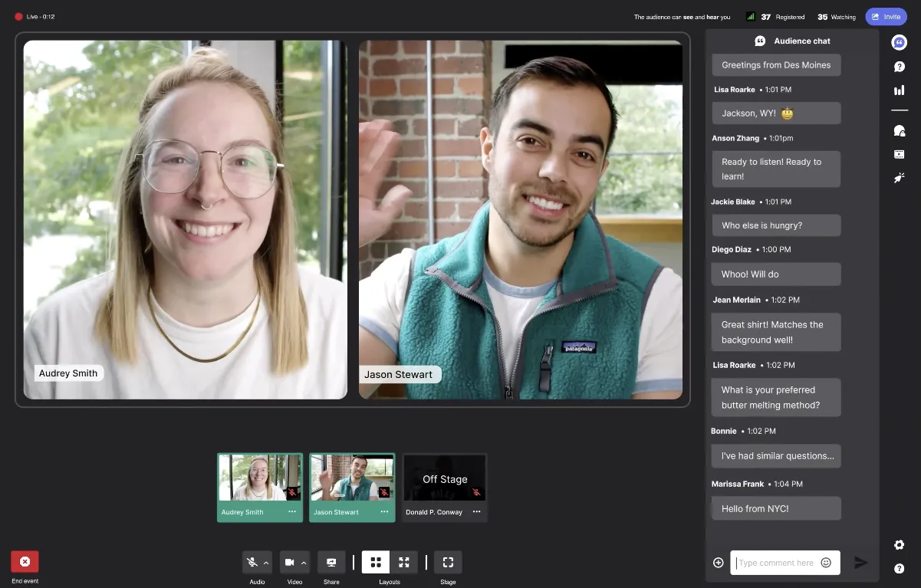
Task: Select the butter melting method message
Action: point(776,397)
